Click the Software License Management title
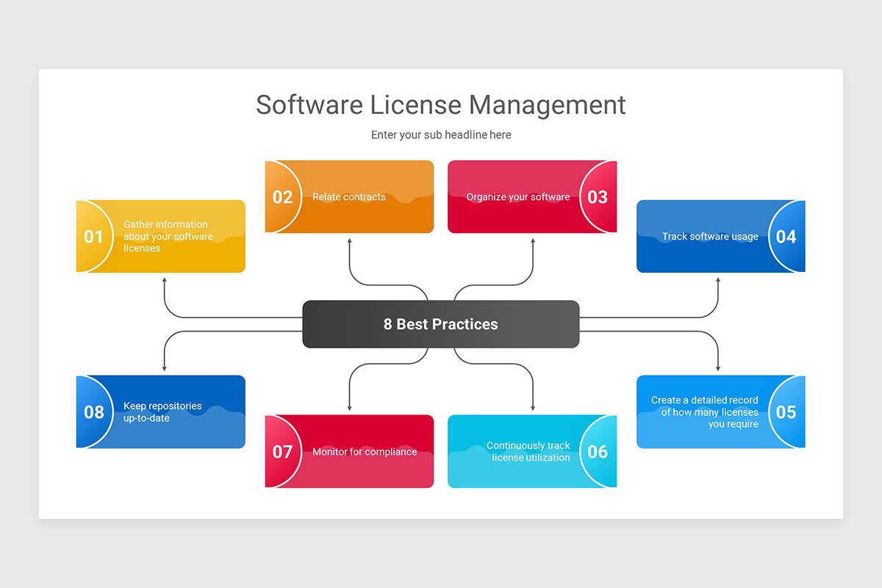This screenshot has width=882, height=588. point(440,105)
